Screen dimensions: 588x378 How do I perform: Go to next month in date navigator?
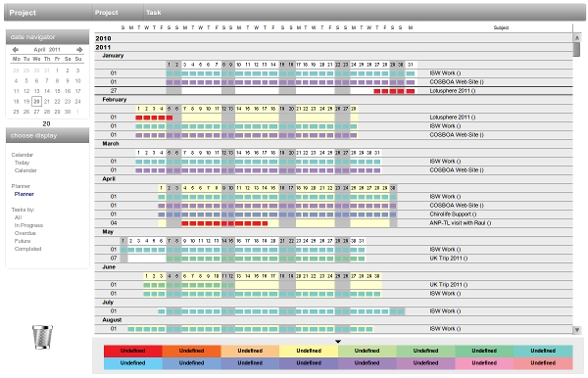79,49
